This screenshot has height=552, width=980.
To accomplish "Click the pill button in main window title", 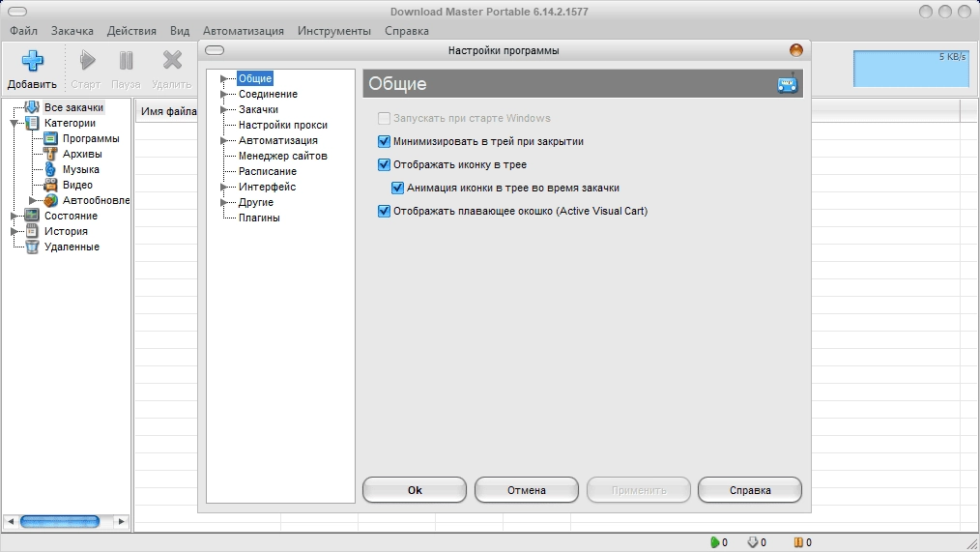I will click(16, 12).
